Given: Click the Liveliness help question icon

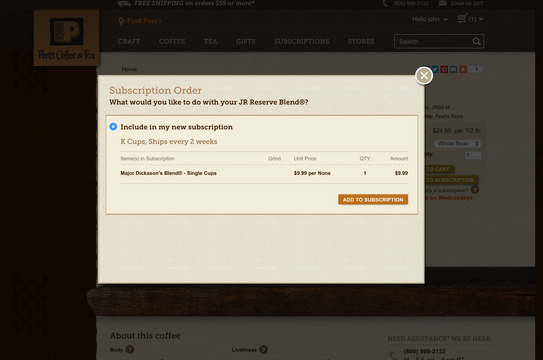Looking at the screenshot, I should point(264,350).
